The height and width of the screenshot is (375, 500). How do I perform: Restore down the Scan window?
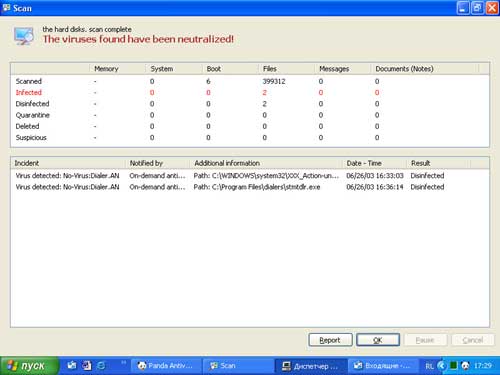(477, 8)
